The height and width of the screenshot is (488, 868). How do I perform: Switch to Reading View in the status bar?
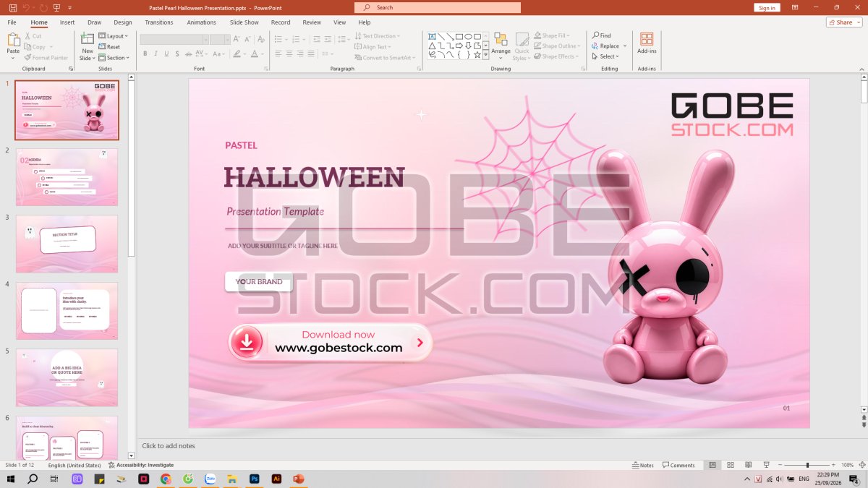(x=748, y=465)
